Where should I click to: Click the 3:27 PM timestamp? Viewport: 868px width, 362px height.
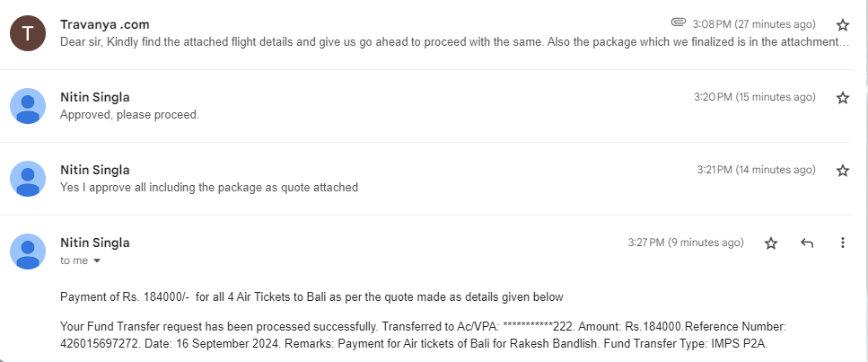(x=685, y=243)
